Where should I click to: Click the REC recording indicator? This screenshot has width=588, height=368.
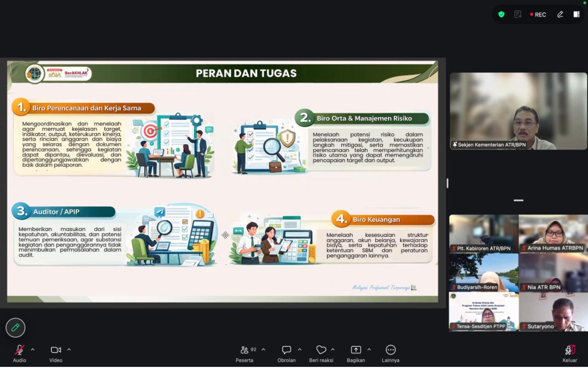(x=538, y=15)
